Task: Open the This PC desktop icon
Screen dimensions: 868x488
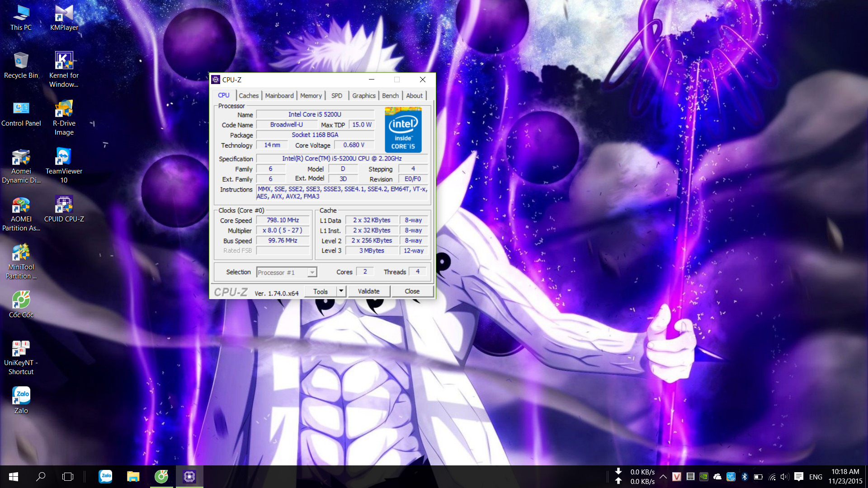Action: click(21, 18)
